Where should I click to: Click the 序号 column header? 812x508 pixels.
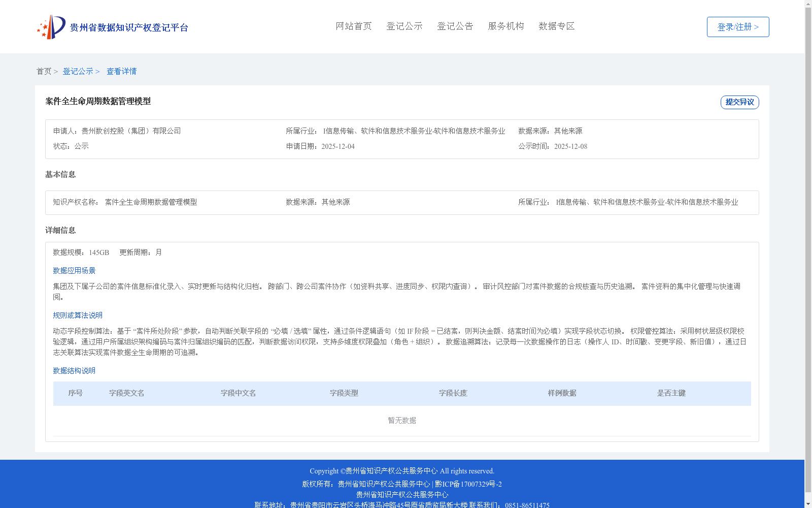[x=76, y=393]
